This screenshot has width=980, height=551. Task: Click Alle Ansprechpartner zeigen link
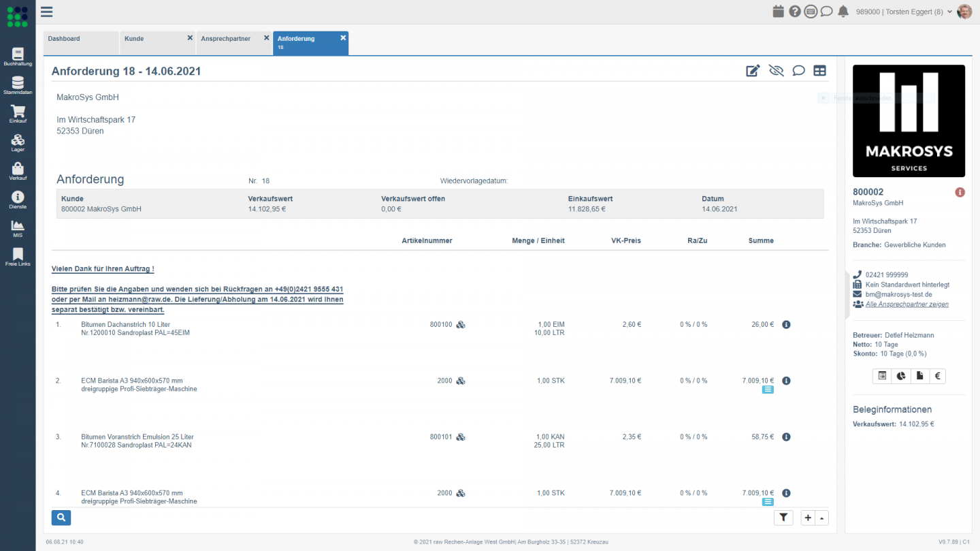tap(907, 304)
